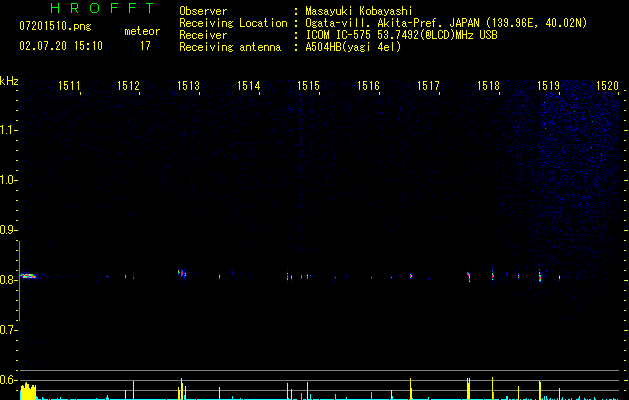Click the 0.9 kHz frequency label
Image resolution: width=629 pixels, height=400 pixels.
(x=7, y=230)
